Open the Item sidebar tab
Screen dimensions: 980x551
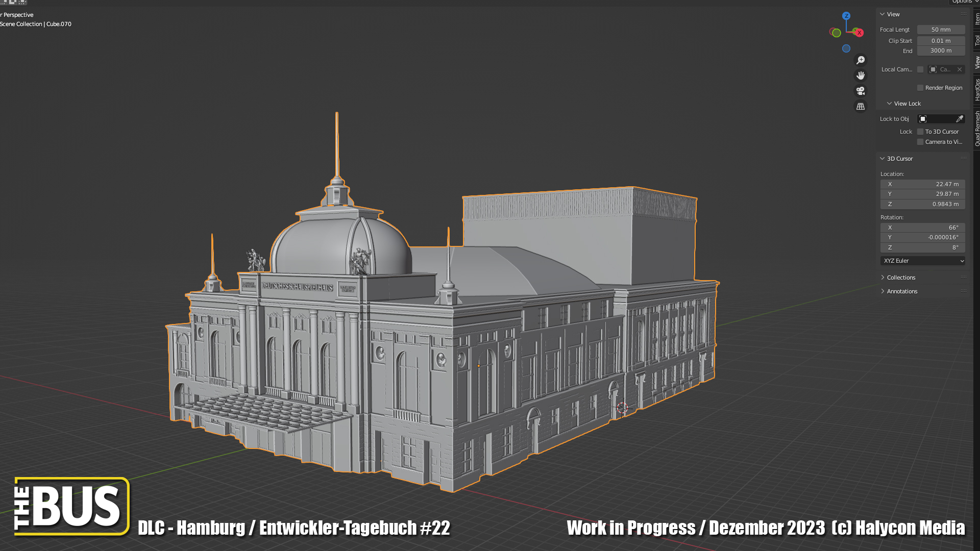click(977, 18)
